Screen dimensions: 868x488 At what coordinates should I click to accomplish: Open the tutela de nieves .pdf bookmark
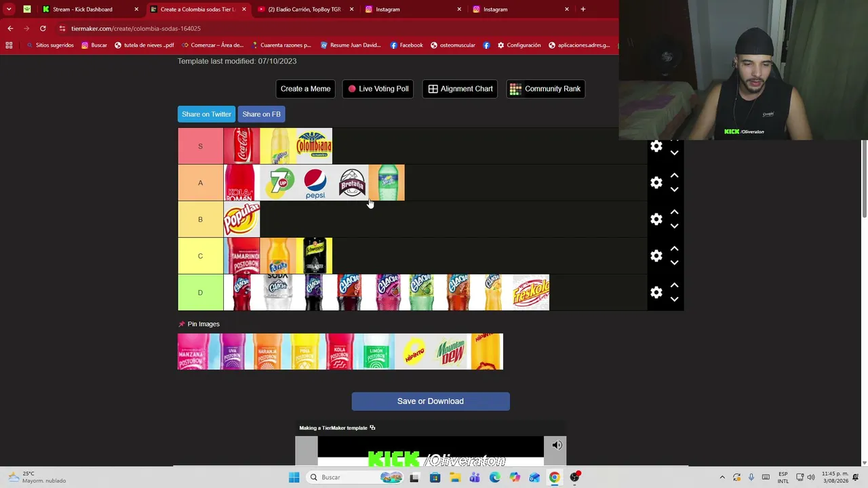pyautogui.click(x=144, y=45)
